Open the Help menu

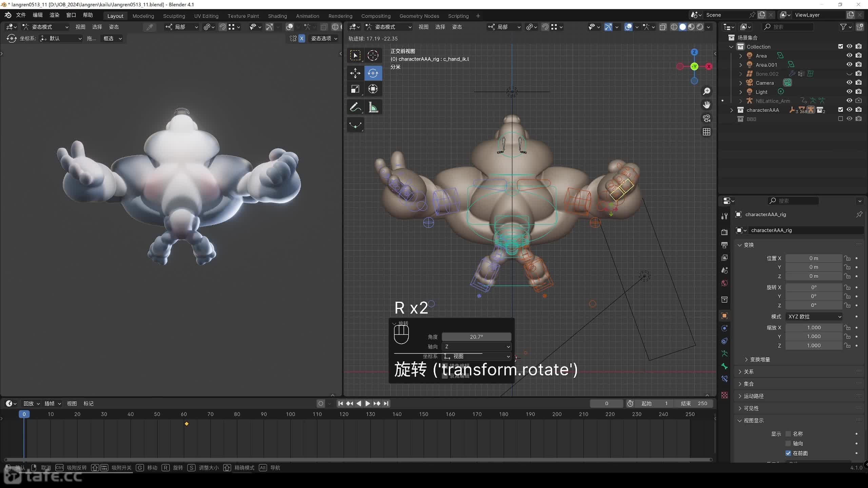click(x=88, y=15)
